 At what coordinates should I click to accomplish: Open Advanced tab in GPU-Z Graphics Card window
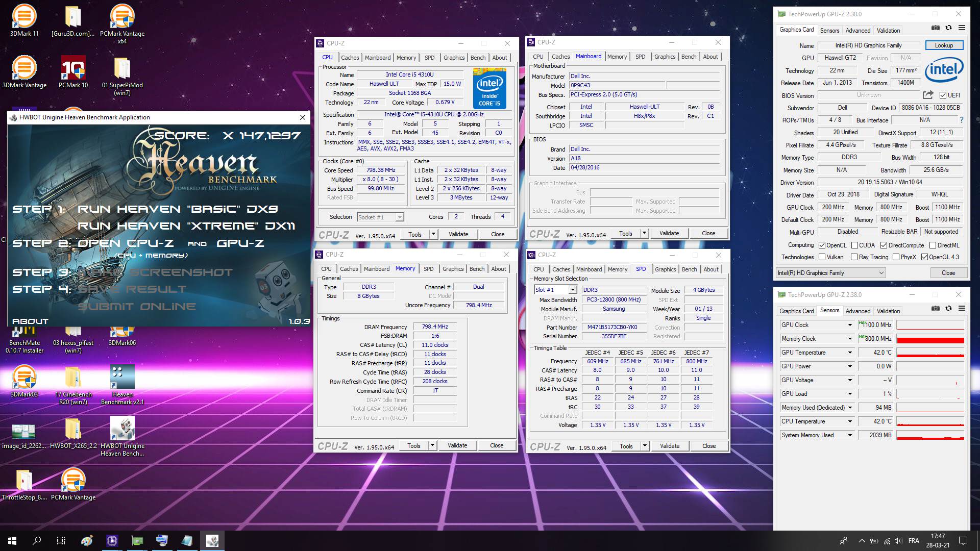pyautogui.click(x=857, y=31)
